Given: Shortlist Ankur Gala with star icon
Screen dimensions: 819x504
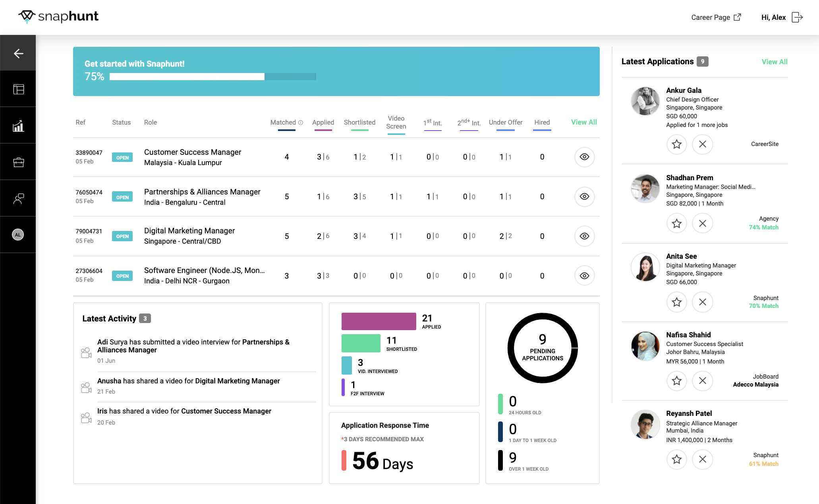Looking at the screenshot, I should click(676, 144).
